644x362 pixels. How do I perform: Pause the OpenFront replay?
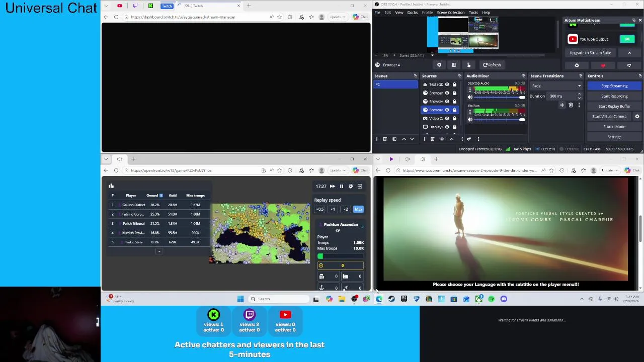342,187
